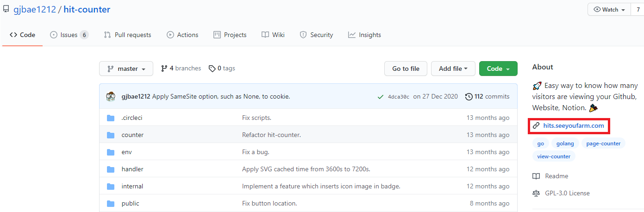The height and width of the screenshot is (212, 644).
Task: Click the Go to file button
Action: tap(406, 69)
